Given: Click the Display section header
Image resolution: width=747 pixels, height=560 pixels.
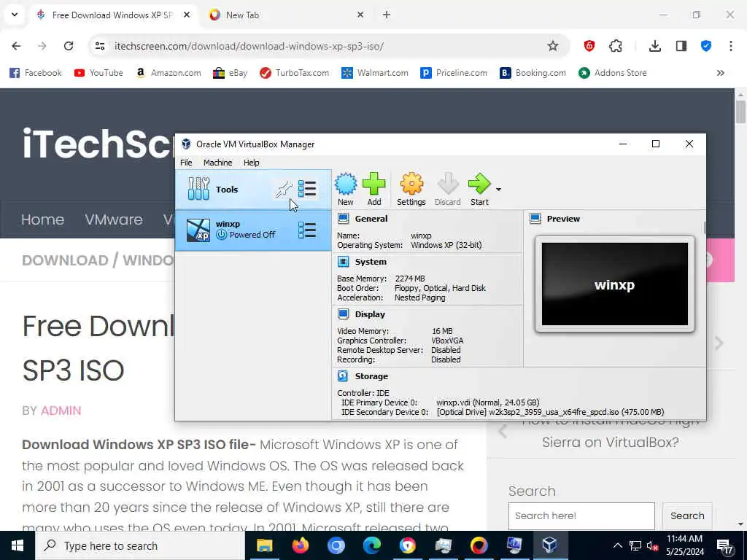Looking at the screenshot, I should click(x=370, y=314).
